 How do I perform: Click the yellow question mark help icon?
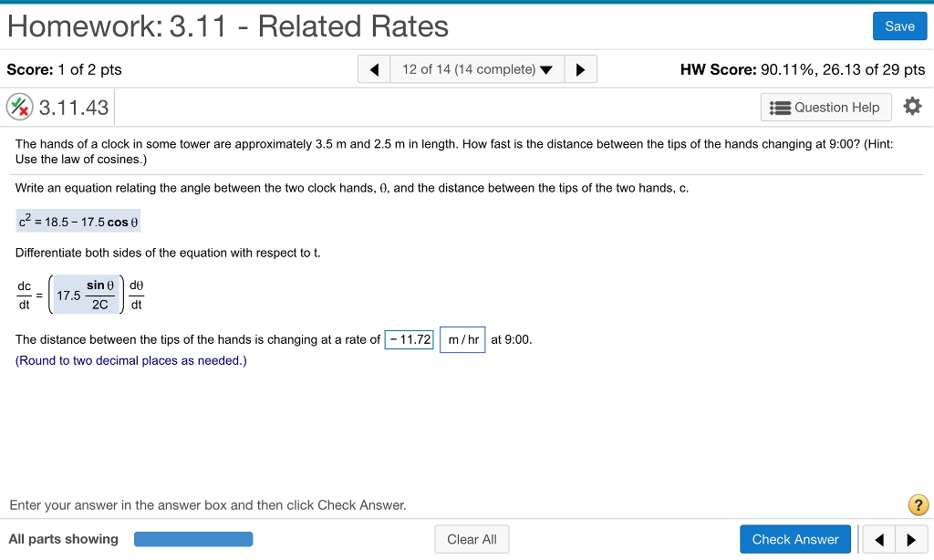coord(917,504)
